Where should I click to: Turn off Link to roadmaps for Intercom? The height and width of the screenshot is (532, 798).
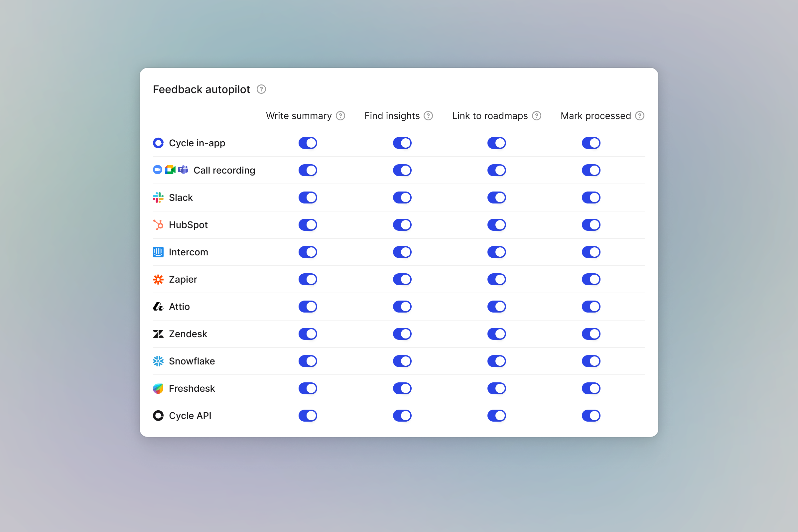tap(497, 252)
